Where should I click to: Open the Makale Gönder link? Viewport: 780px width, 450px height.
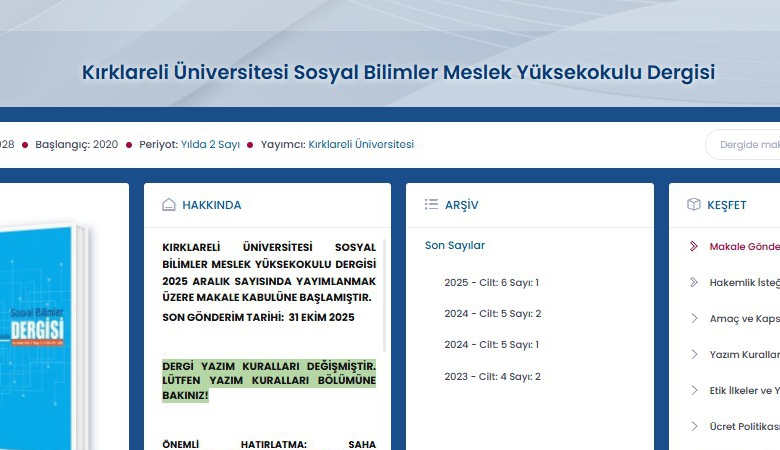(x=743, y=247)
